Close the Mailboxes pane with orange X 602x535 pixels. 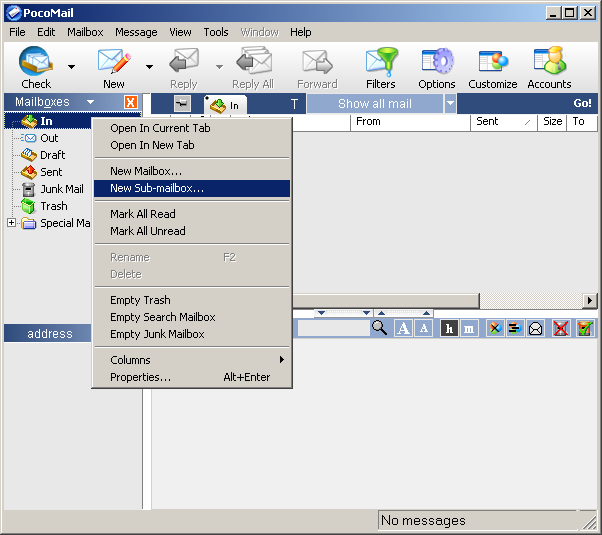131,102
